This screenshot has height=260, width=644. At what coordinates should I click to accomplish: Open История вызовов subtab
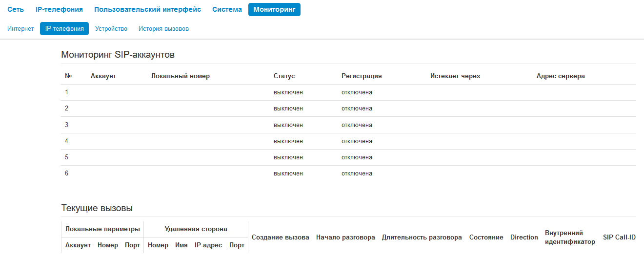tap(163, 29)
